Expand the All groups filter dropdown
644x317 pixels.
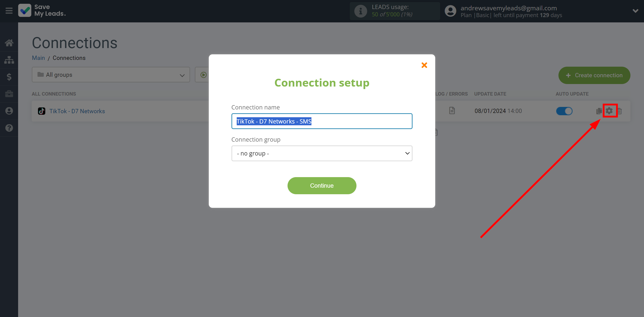[x=110, y=75]
